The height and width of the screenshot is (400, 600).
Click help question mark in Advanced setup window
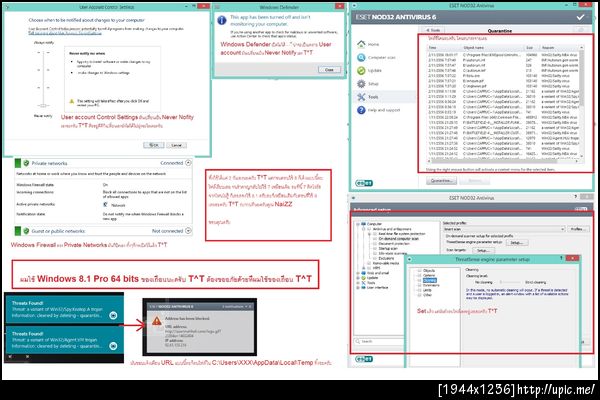576,197
